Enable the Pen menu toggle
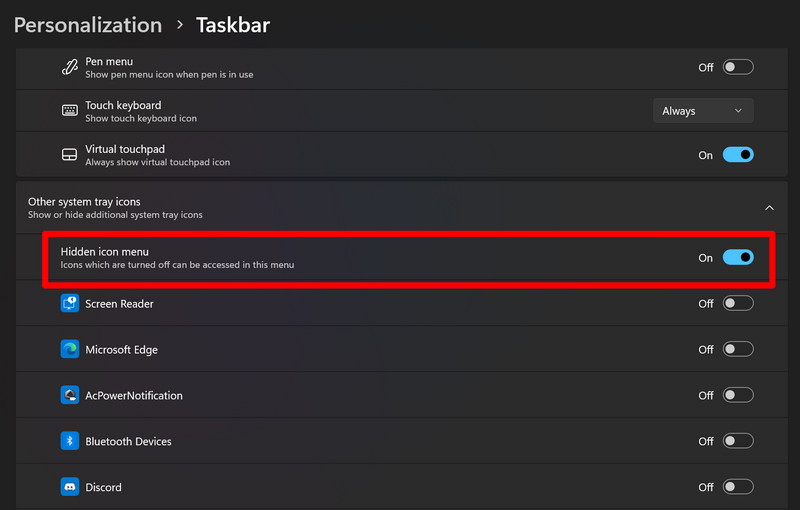 (738, 67)
